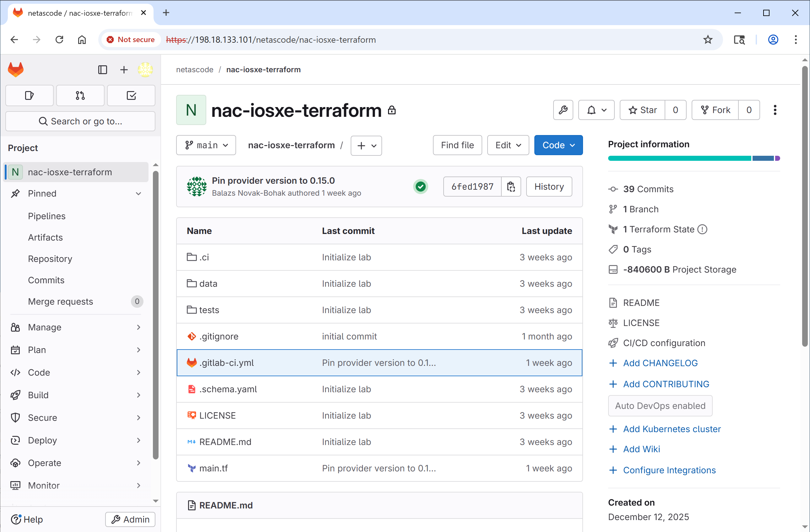
Task: Toggle the sidebar collapse icon
Action: tap(102, 70)
